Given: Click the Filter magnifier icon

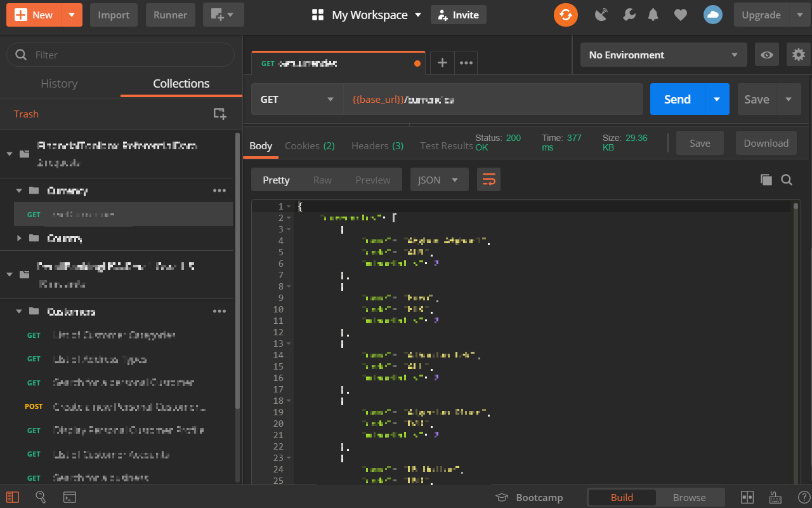Looking at the screenshot, I should pos(21,55).
